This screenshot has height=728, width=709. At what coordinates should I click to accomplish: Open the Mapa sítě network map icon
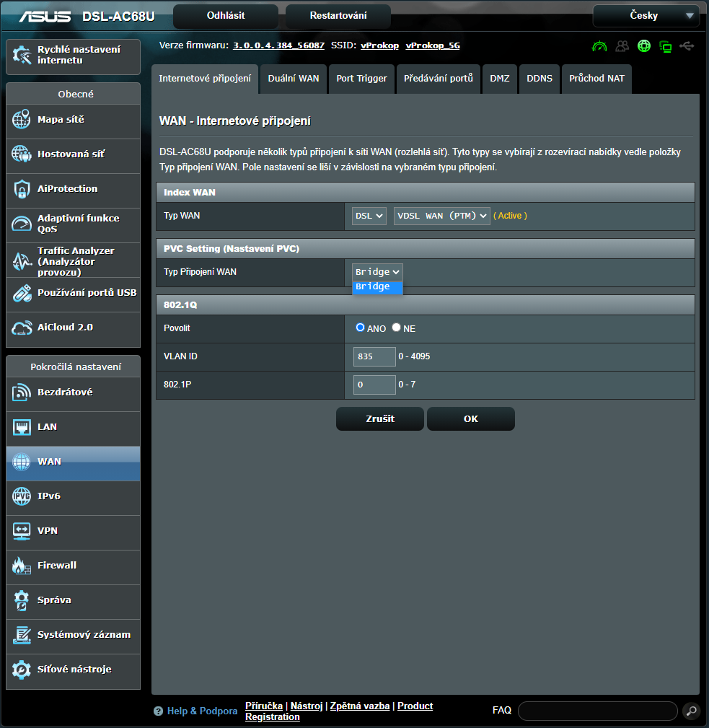pyautogui.click(x=22, y=120)
